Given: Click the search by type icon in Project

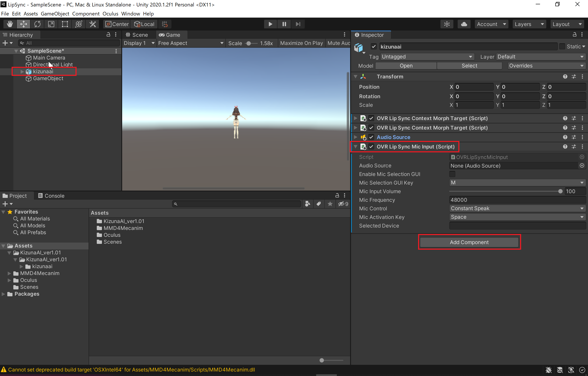Looking at the screenshot, I should click(308, 204).
